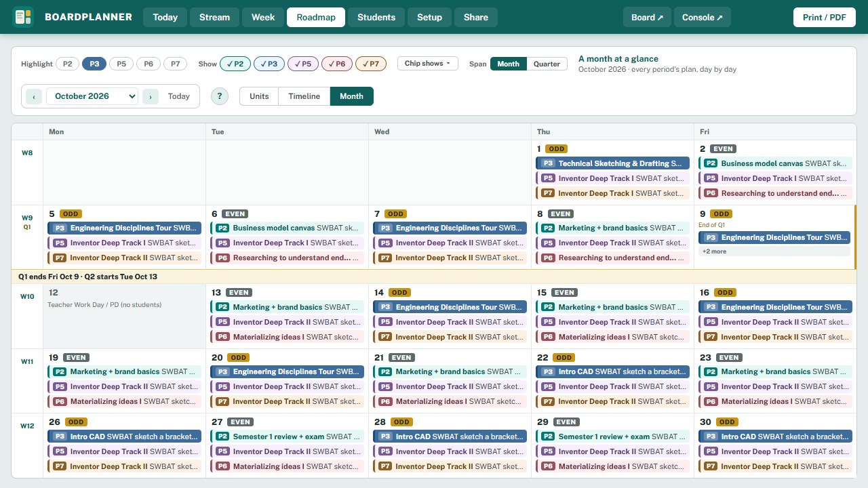Click the day number 14
Image resolution: width=868 pixels, height=488 pixels.
coord(379,293)
